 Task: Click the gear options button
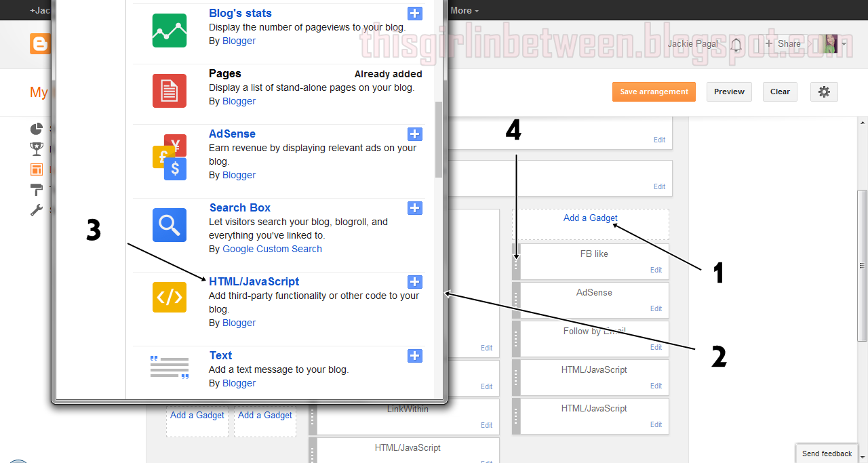click(x=824, y=92)
